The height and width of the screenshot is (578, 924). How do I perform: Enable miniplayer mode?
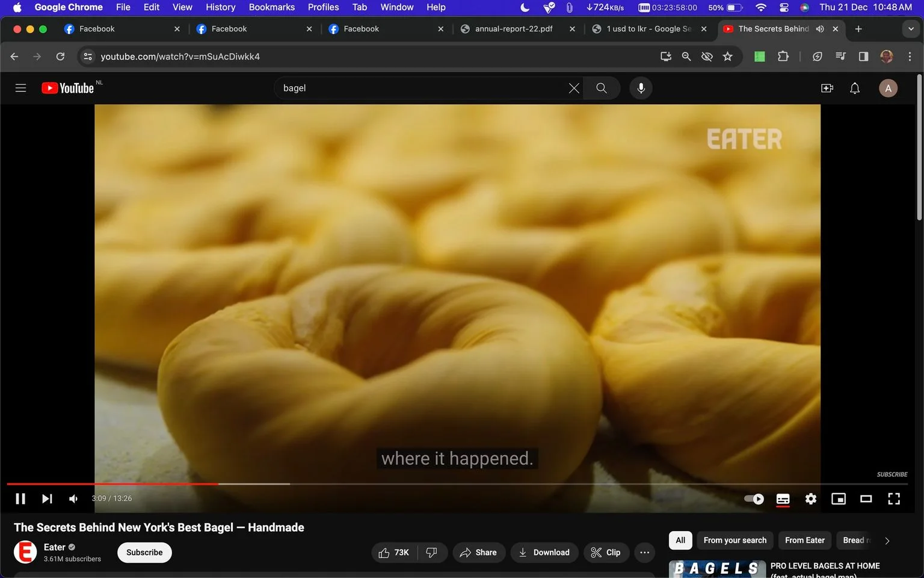click(x=839, y=499)
